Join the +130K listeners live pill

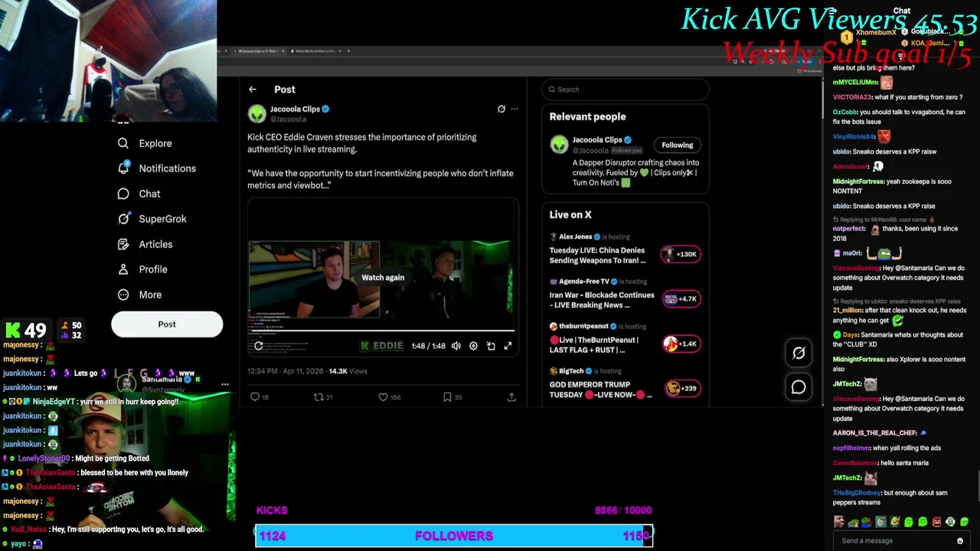click(x=681, y=254)
